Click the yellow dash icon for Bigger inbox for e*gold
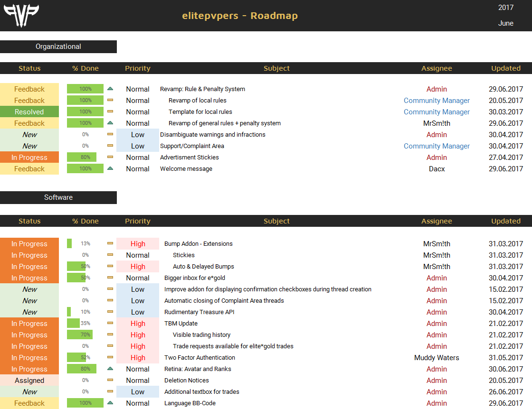The width and height of the screenshot is (532, 409). click(x=110, y=278)
